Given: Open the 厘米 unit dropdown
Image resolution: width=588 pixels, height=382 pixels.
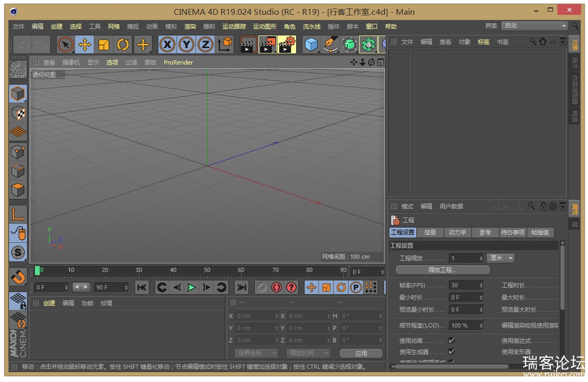Looking at the screenshot, I should coord(501,258).
